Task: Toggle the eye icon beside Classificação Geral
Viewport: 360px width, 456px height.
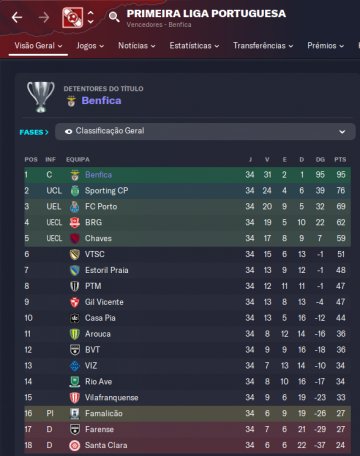Action: click(68, 132)
